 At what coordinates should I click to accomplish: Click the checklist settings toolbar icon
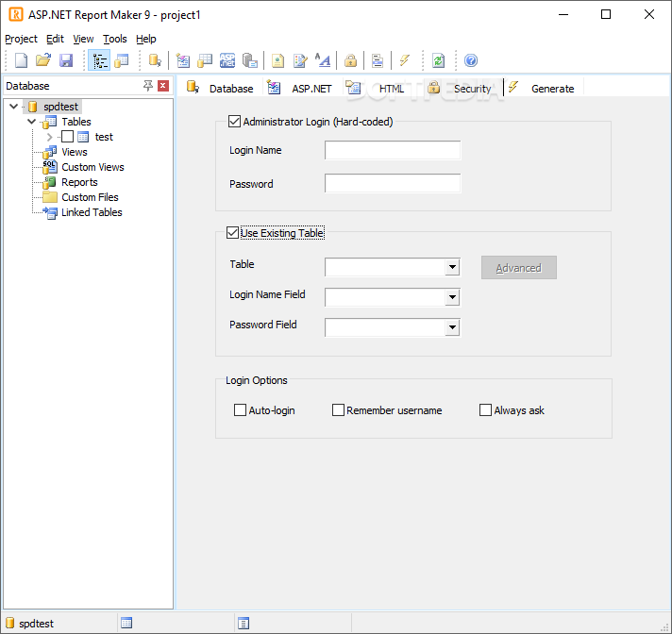click(x=183, y=60)
